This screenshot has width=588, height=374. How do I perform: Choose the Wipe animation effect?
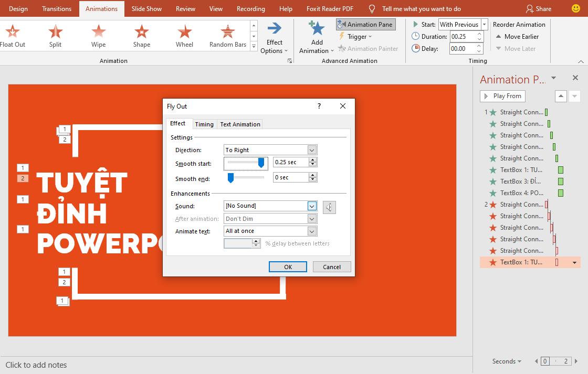pos(98,35)
